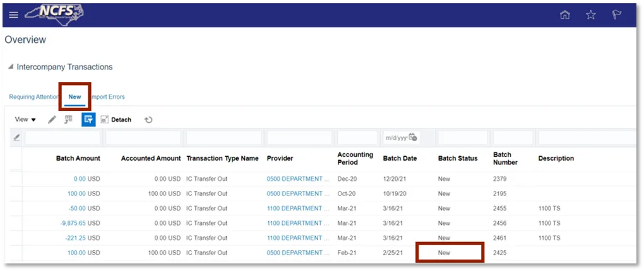The width and height of the screenshot is (644, 271).
Task: Select the New tab
Action: pos(75,97)
